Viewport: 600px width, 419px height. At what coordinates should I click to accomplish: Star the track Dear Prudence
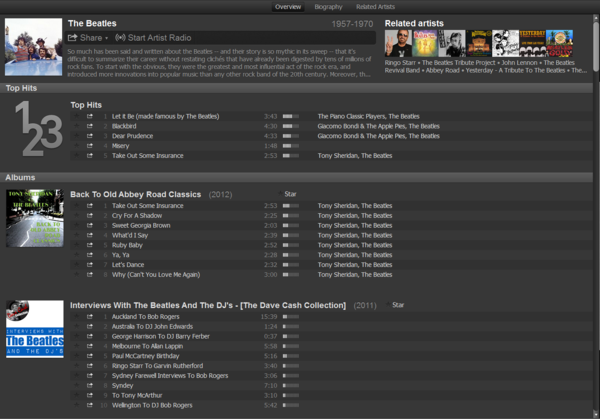(77, 136)
